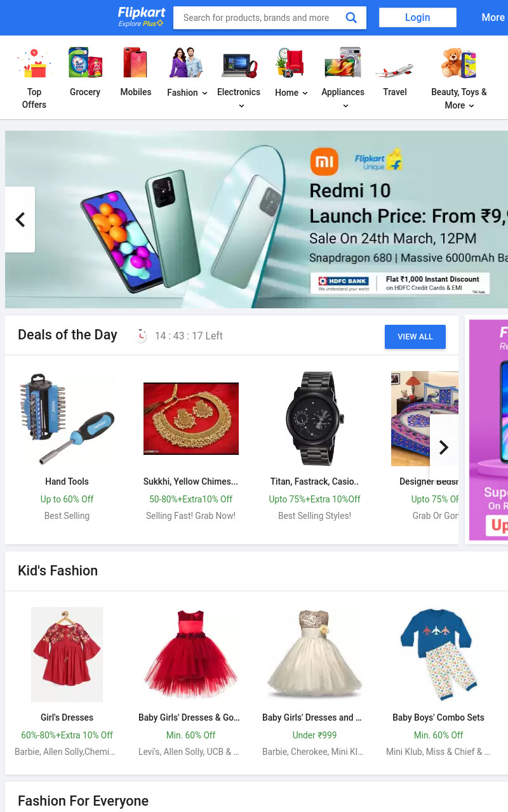Expand the Fashion dropdown
The image size is (508, 812).
click(x=187, y=93)
